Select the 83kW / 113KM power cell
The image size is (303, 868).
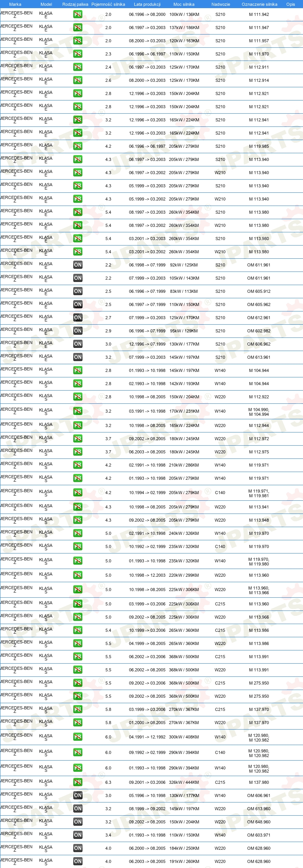pyautogui.click(x=184, y=291)
